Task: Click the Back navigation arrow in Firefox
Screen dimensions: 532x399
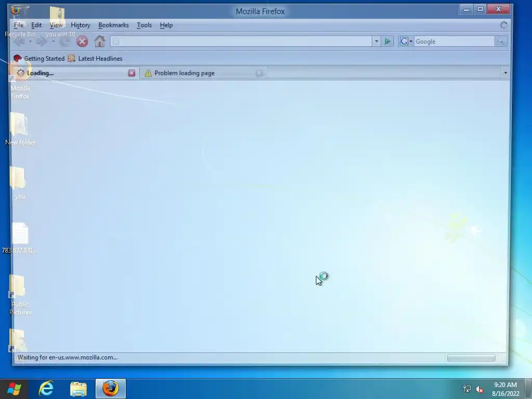Action: point(20,42)
